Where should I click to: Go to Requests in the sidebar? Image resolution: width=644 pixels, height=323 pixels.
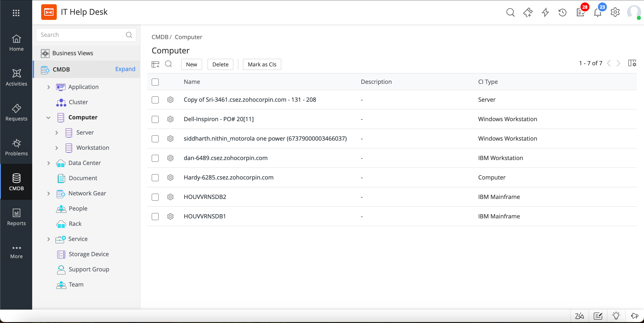pos(16,112)
